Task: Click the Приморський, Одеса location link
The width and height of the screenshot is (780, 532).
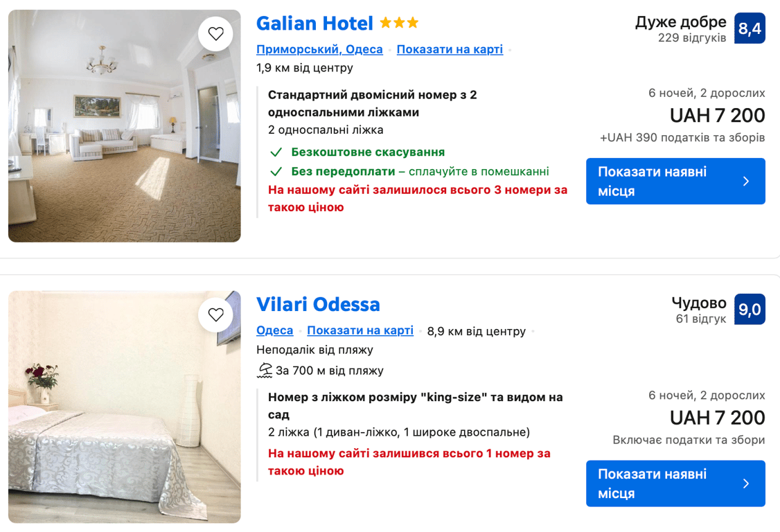Action: 319,49
